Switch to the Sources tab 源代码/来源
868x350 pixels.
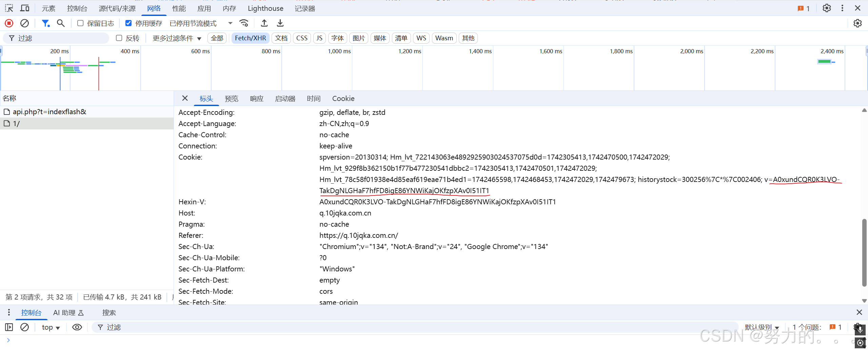click(117, 8)
